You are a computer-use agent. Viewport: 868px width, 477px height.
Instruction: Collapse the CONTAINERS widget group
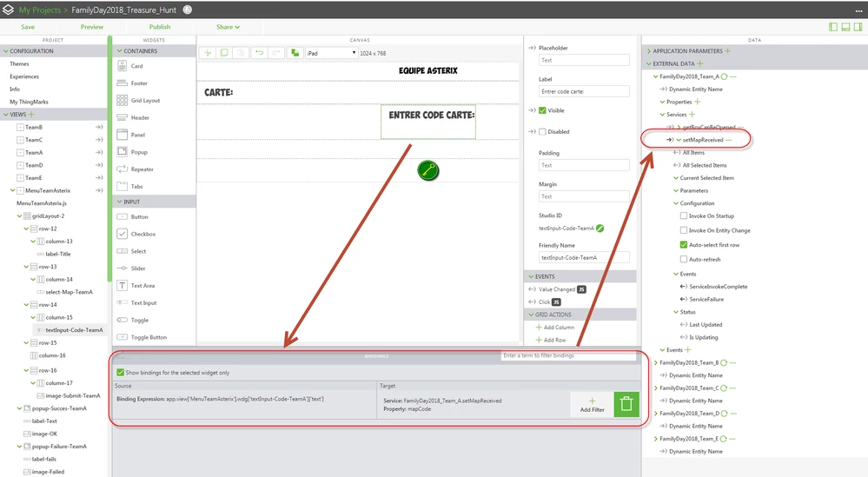tap(120, 51)
